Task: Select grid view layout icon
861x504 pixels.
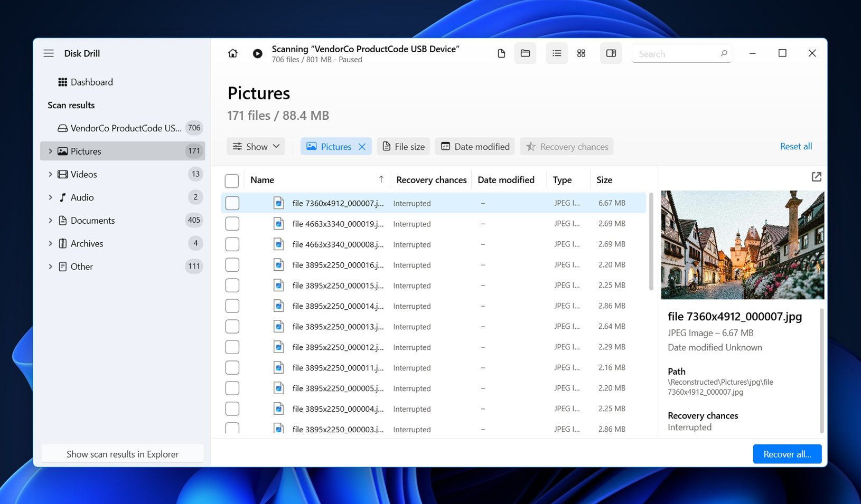Action: (581, 53)
